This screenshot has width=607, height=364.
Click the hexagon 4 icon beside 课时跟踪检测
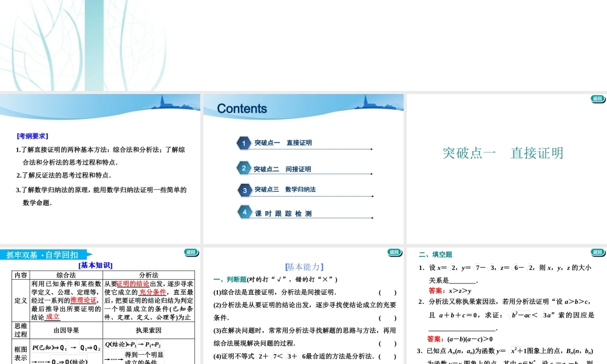(243, 212)
